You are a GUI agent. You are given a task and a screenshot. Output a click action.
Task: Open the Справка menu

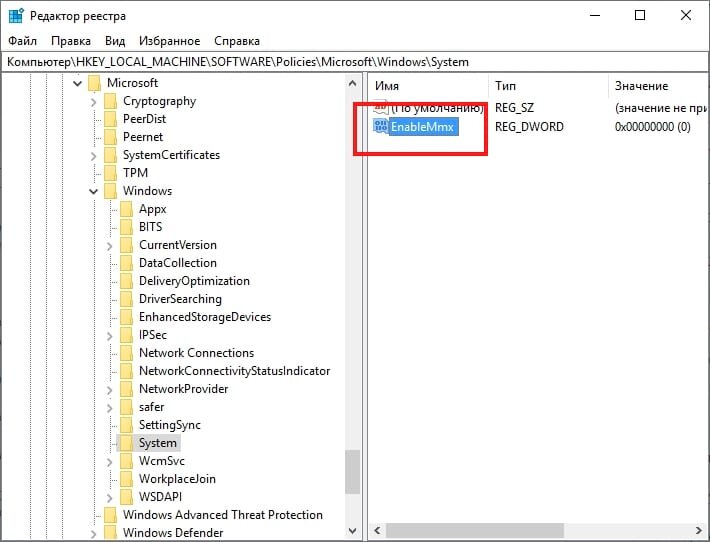click(x=237, y=41)
